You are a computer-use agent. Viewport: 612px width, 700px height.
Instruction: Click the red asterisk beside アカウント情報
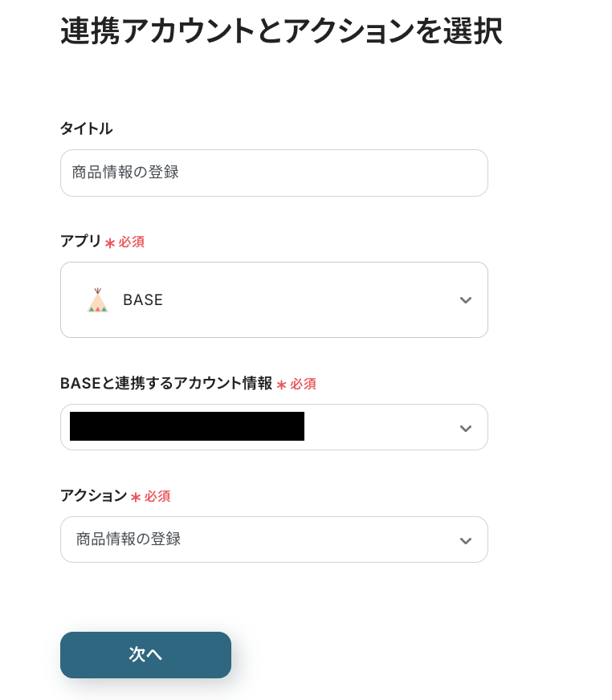coord(281,385)
